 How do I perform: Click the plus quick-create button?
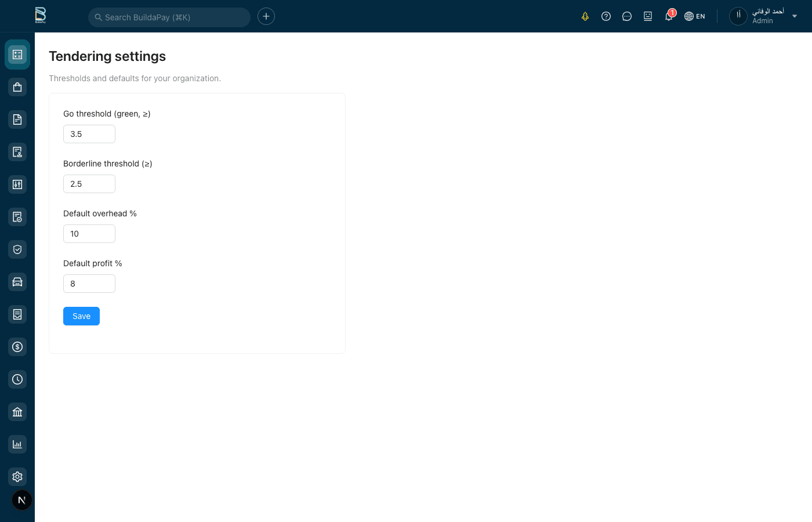click(266, 16)
